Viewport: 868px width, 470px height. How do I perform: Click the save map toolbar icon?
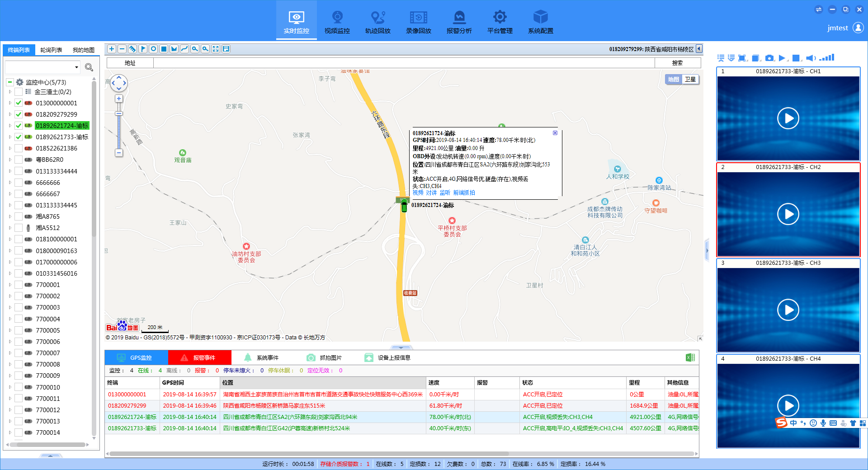(226, 49)
